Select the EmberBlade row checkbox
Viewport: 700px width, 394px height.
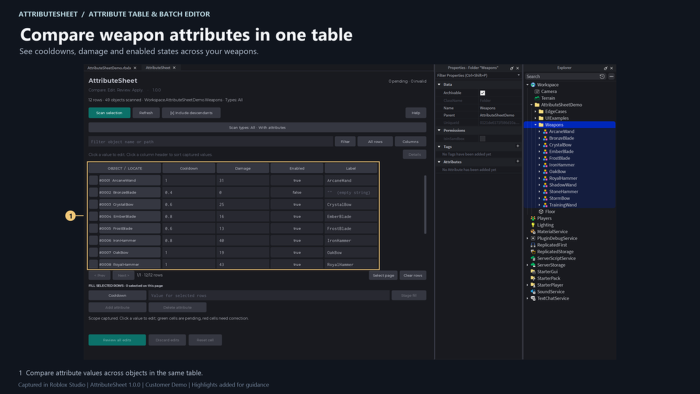(x=93, y=216)
